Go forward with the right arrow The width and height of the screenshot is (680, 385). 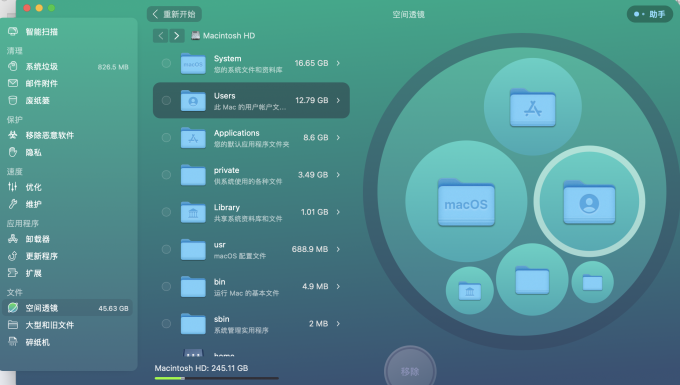point(177,36)
